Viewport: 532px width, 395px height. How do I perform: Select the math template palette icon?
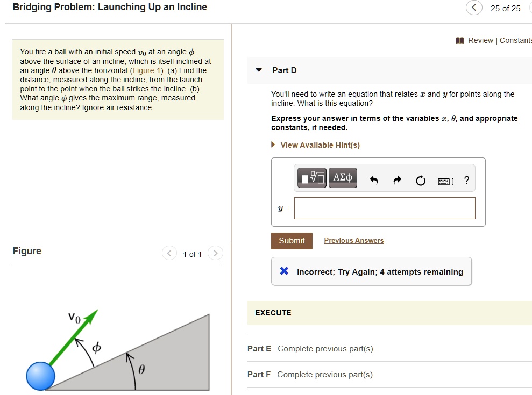click(311, 177)
